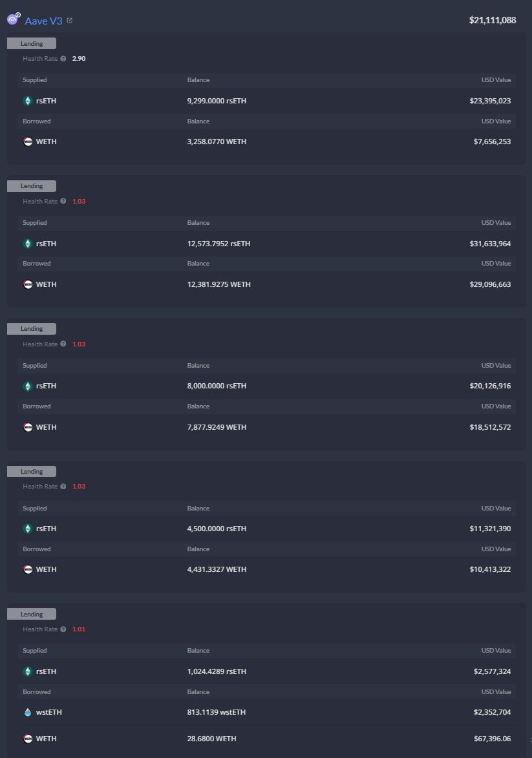
Task: Click WETH icon in the 3,258.0770 WETH row
Action: pos(28,142)
